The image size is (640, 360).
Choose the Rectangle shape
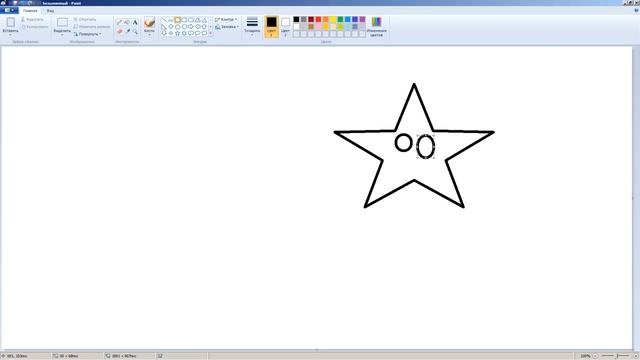184,20
